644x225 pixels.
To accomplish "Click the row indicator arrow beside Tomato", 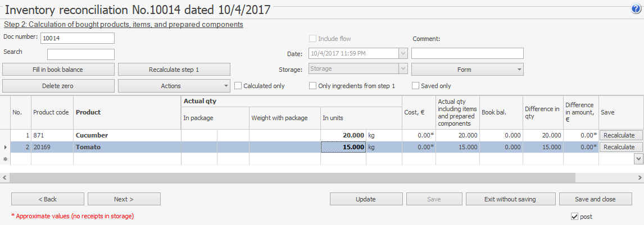I will tap(5, 147).
